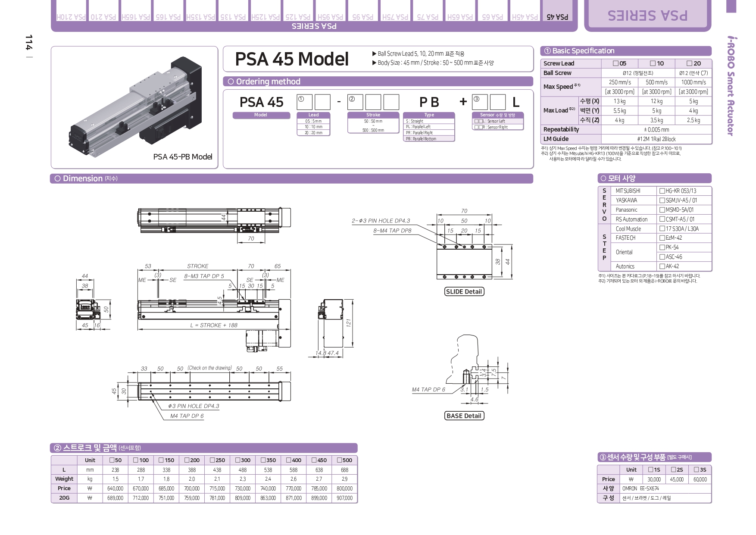Image resolution: width=756 pixels, height=535 pixels.
Task: Select the 'S : Straight' type row
Action: click(x=429, y=121)
